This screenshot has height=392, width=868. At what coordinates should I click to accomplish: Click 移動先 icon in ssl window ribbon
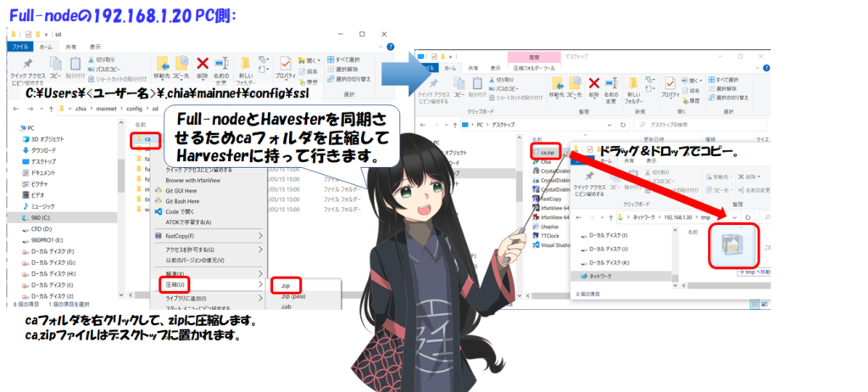(162, 63)
